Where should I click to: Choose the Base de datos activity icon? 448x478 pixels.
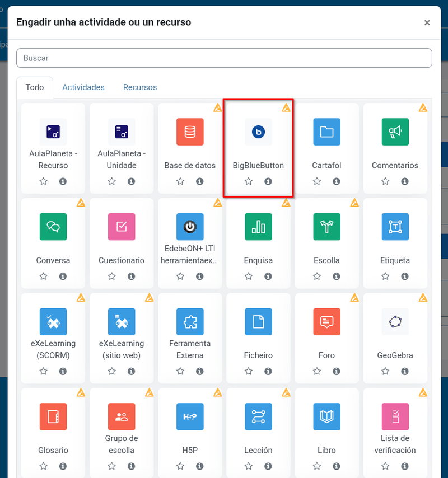click(x=190, y=132)
